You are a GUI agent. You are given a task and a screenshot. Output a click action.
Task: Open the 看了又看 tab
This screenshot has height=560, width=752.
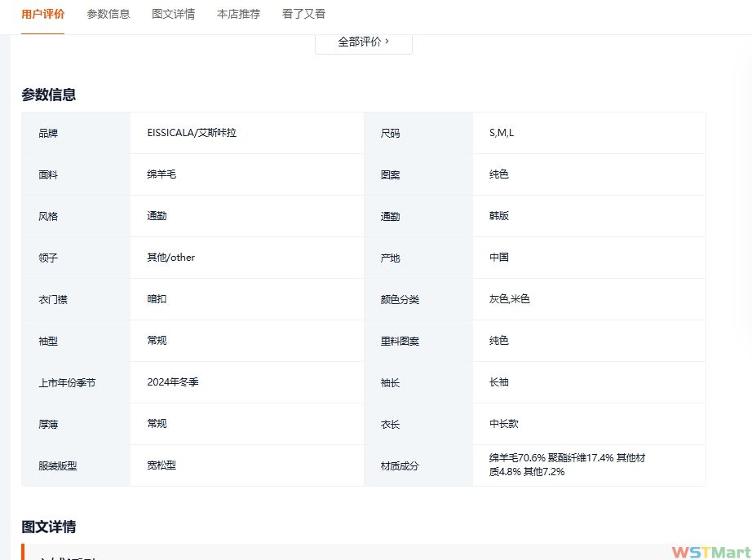click(303, 14)
